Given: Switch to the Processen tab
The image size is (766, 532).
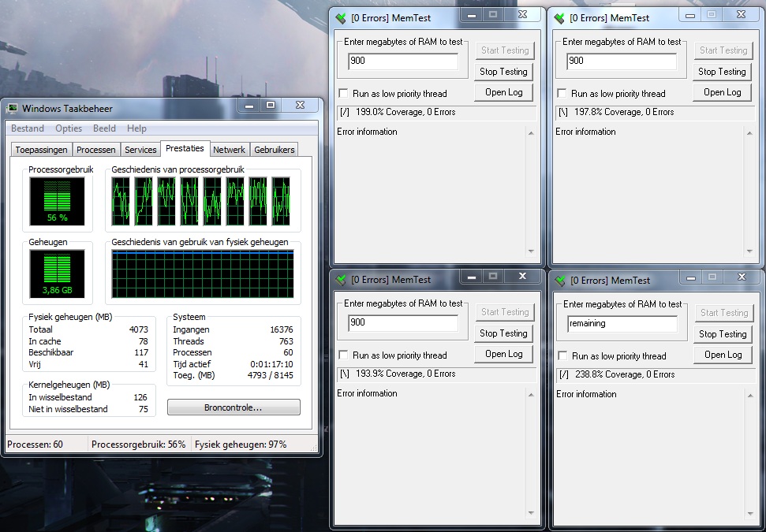Looking at the screenshot, I should tap(96, 150).
